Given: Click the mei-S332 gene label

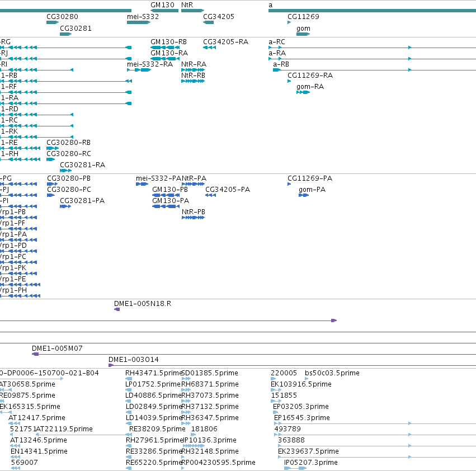Looking at the screenshot, I should [x=143, y=16].
